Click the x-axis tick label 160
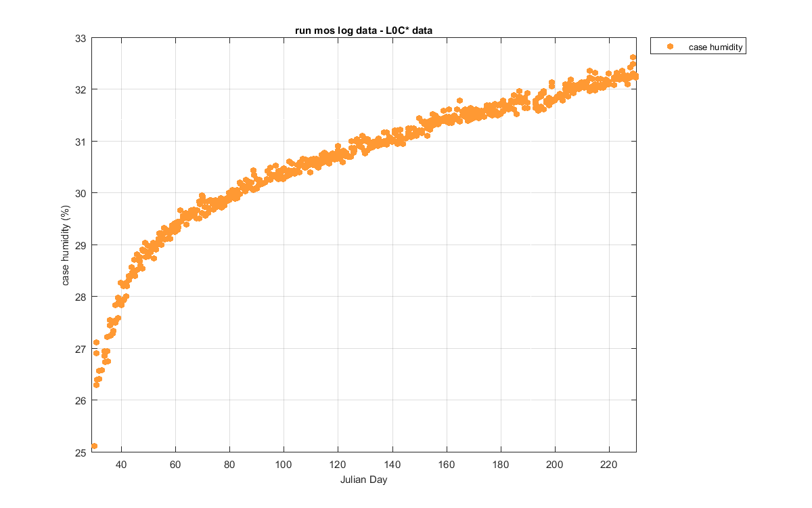This screenshot has width=812, height=508. (x=447, y=464)
